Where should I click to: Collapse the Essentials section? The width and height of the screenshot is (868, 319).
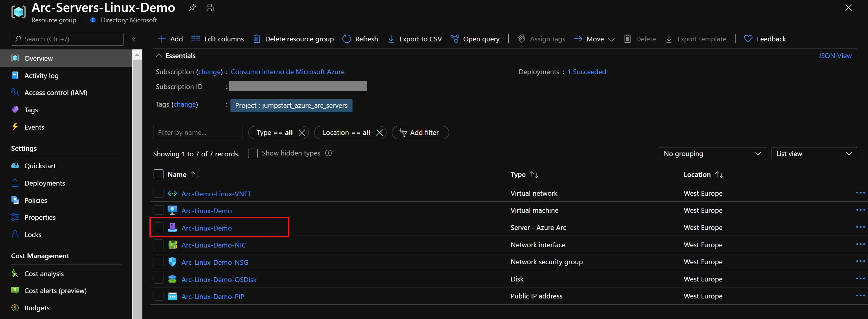click(x=159, y=56)
